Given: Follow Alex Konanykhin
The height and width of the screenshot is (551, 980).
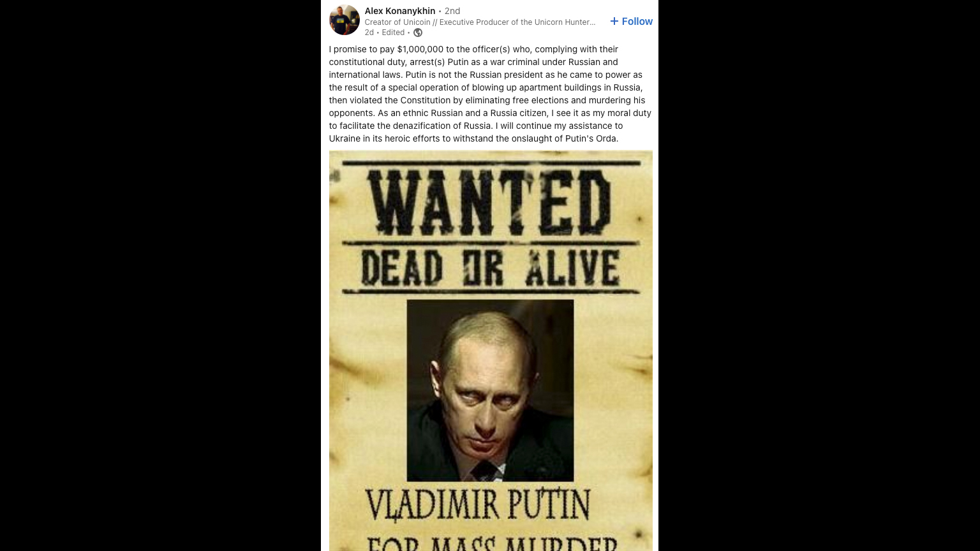Looking at the screenshot, I should click(x=631, y=21).
